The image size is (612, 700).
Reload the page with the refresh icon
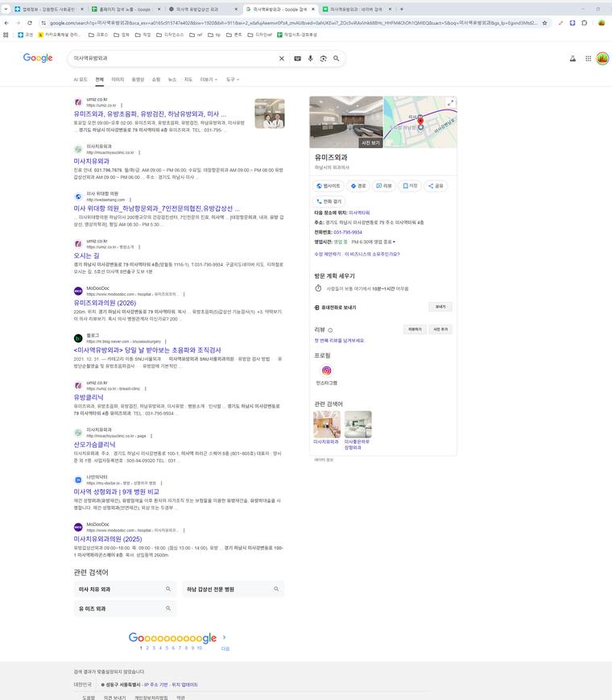click(30, 23)
